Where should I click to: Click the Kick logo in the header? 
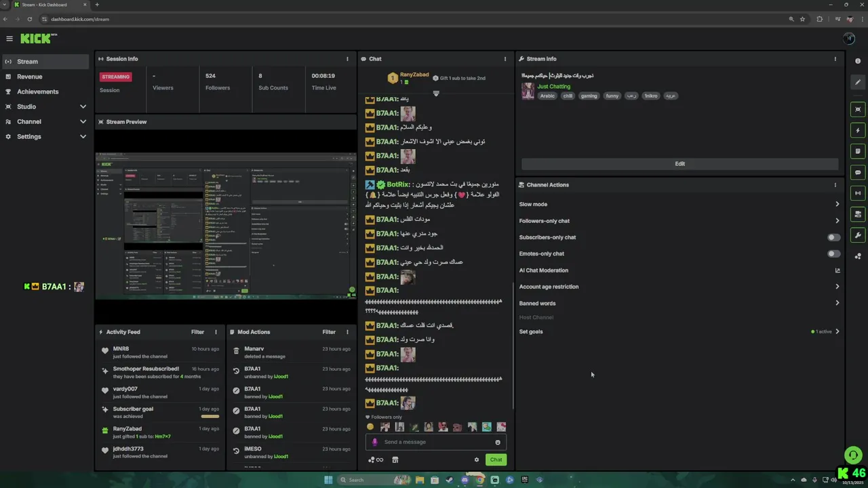coord(37,39)
